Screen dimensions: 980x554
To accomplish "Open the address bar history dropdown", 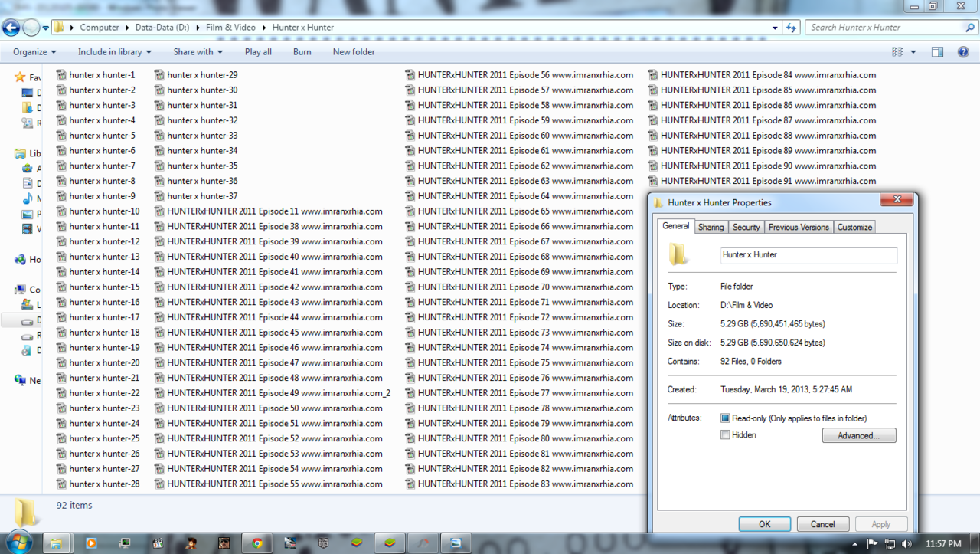I will click(x=775, y=28).
